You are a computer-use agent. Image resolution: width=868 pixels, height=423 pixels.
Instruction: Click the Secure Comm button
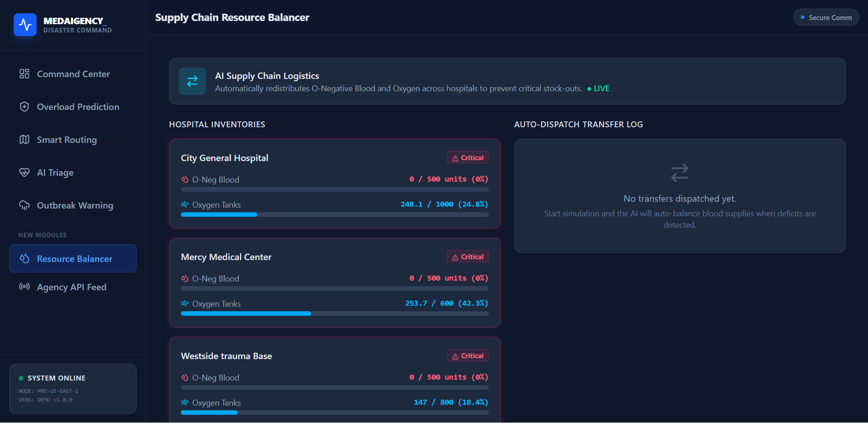(x=826, y=17)
